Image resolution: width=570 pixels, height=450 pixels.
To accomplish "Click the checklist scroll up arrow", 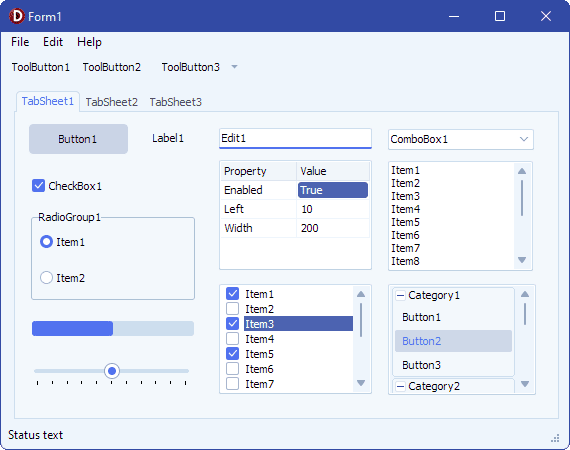I will pos(361,294).
